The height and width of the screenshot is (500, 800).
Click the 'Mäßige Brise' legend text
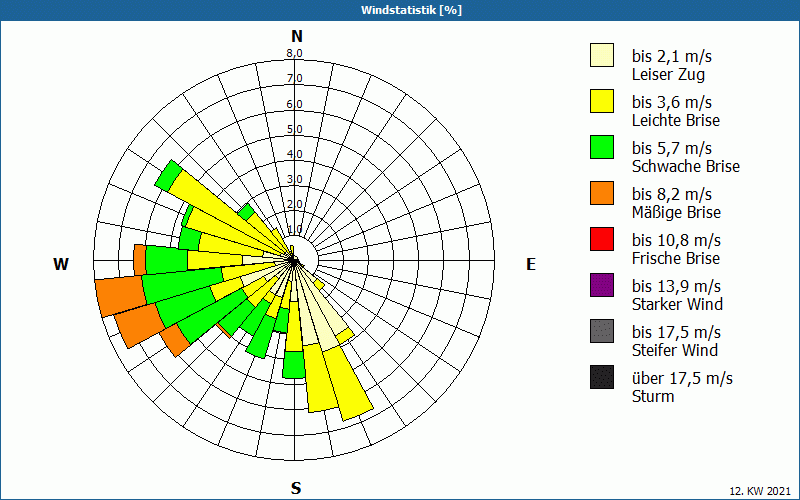[x=677, y=212]
